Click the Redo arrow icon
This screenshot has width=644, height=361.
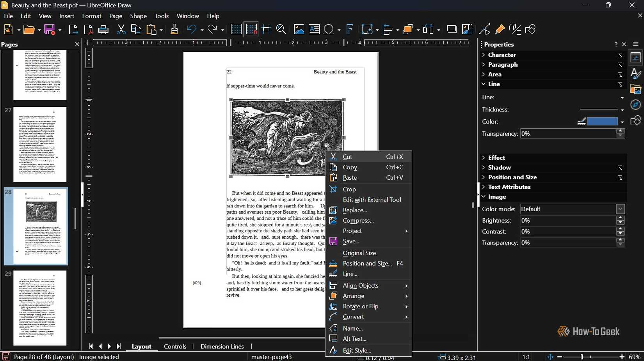212,30
